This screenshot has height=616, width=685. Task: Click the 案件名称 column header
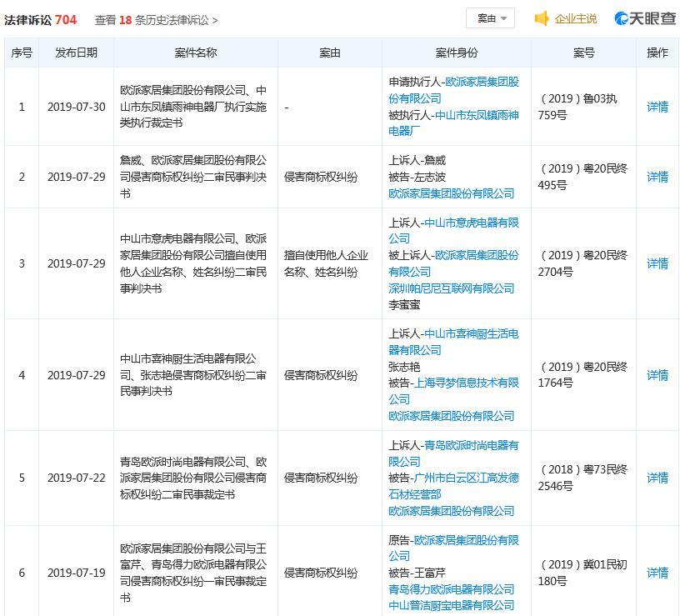point(196,53)
